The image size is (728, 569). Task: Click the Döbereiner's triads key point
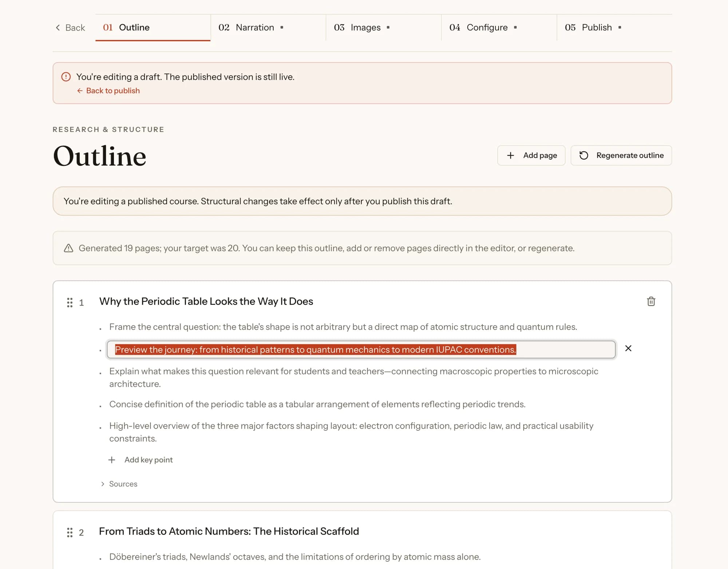pyautogui.click(x=295, y=557)
